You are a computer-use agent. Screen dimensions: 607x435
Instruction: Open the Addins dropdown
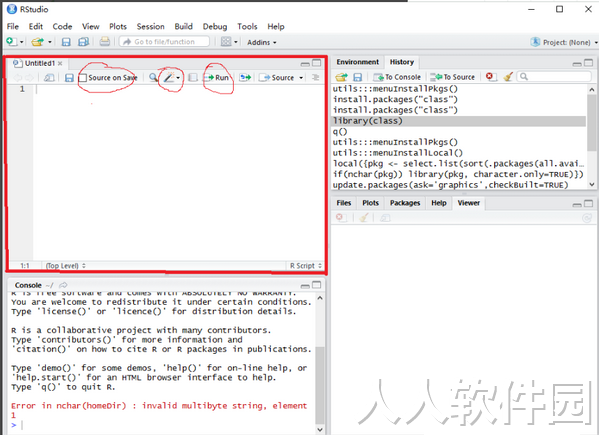(262, 42)
